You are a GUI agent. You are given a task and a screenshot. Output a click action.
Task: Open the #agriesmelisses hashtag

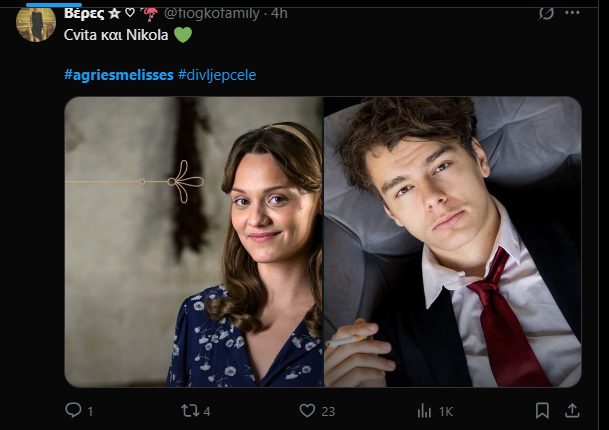click(118, 76)
